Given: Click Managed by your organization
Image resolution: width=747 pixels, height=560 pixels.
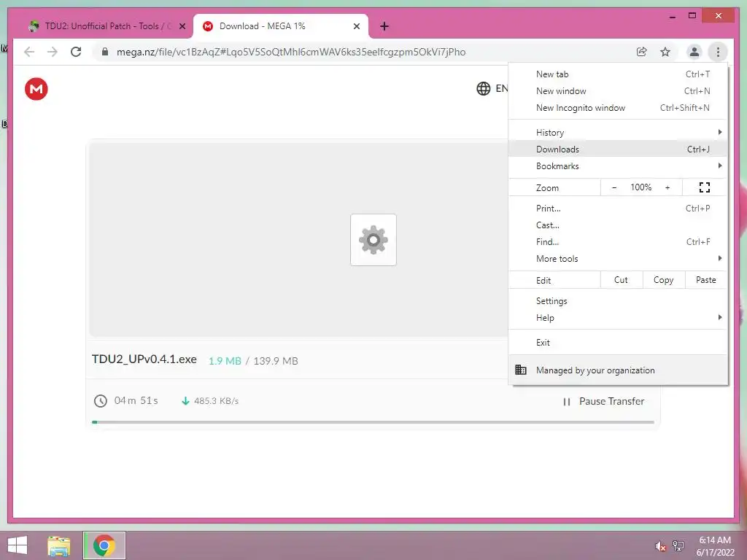Looking at the screenshot, I should [x=618, y=370].
